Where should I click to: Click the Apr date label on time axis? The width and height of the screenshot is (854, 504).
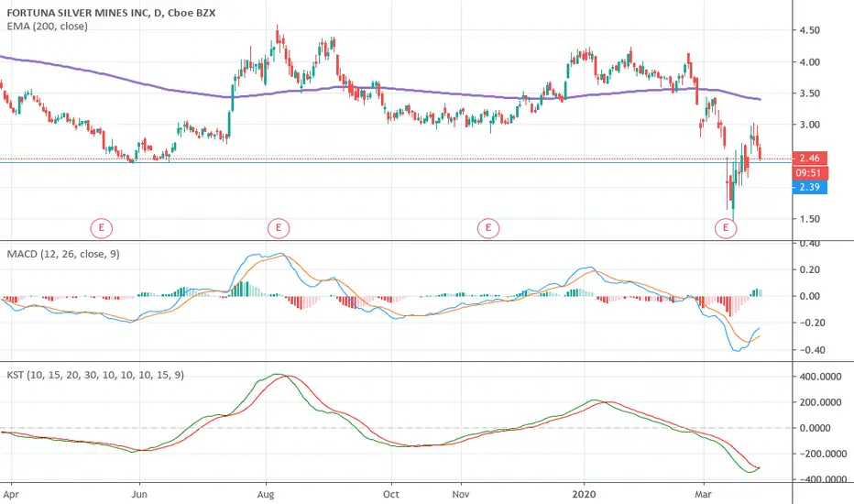click(11, 494)
